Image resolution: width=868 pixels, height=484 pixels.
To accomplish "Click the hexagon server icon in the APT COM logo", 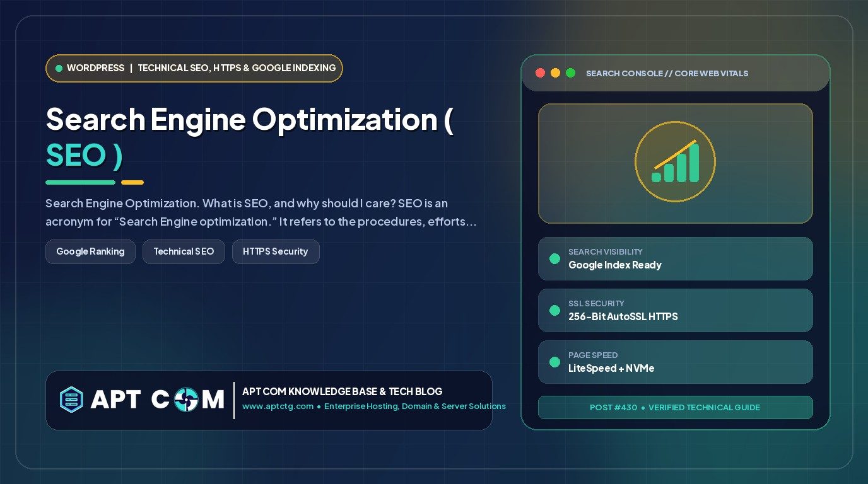I will tap(71, 399).
